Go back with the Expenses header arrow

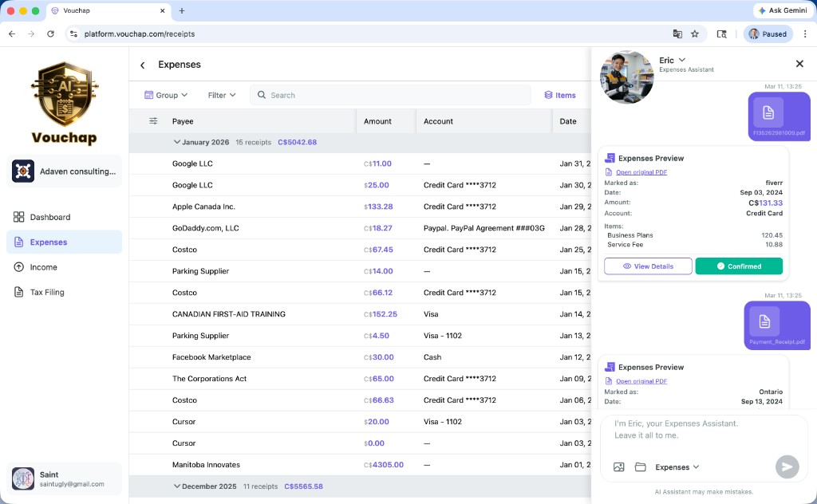[x=142, y=65]
